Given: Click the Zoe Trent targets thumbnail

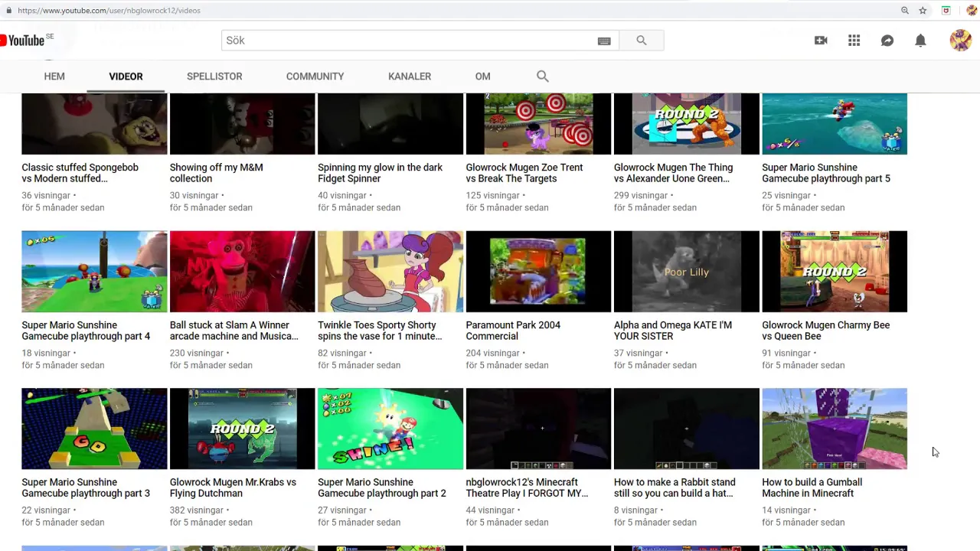Looking at the screenshot, I should pyautogui.click(x=538, y=124).
